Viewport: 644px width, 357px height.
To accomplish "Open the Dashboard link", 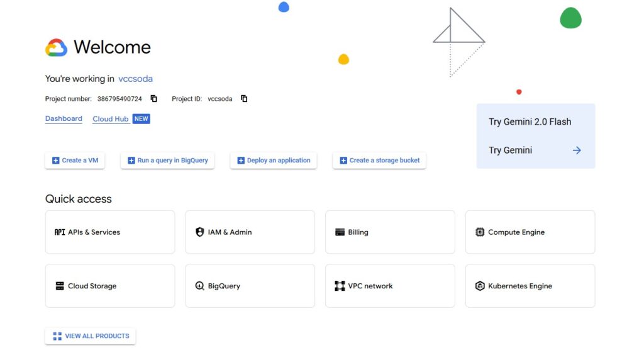I will pos(64,118).
